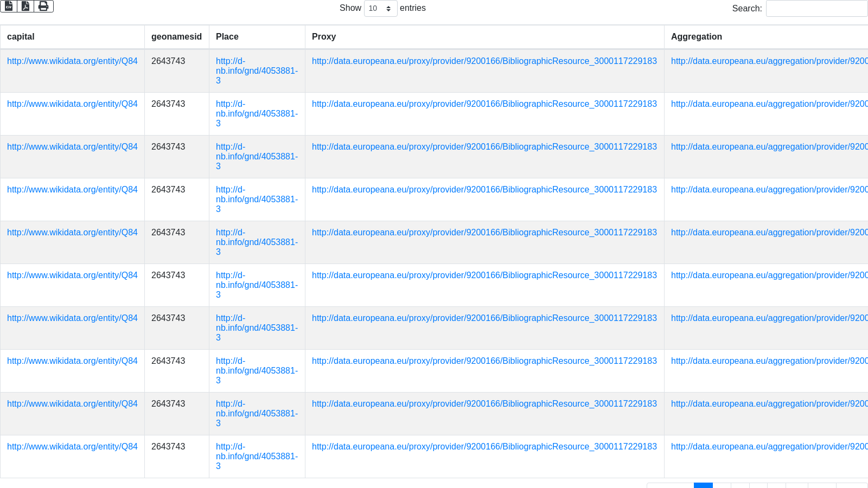Export the table as PDF
868x488 pixels.
[x=25, y=6]
